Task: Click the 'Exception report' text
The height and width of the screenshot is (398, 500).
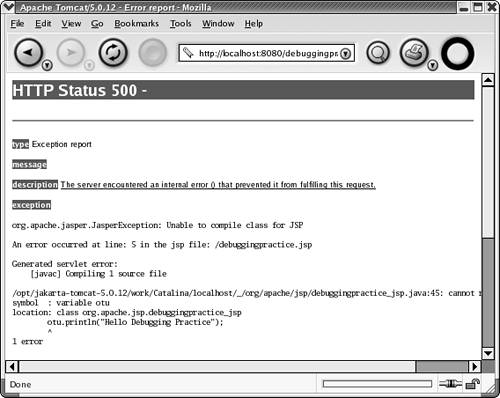Action: [x=62, y=144]
